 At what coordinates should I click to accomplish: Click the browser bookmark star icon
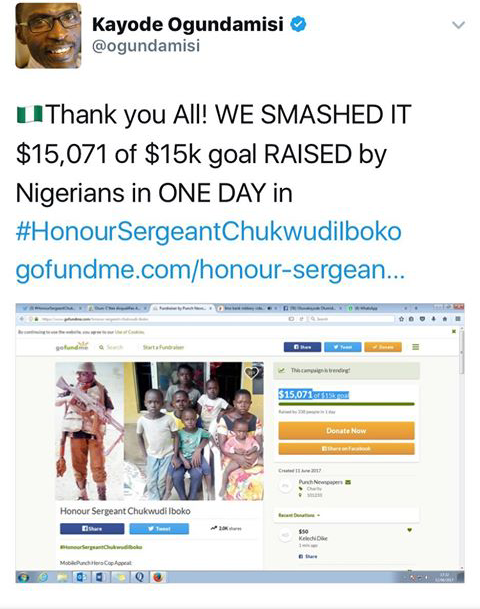(x=401, y=319)
